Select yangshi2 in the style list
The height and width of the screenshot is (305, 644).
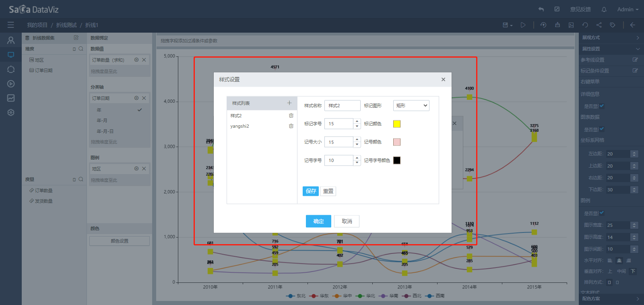coord(240,126)
